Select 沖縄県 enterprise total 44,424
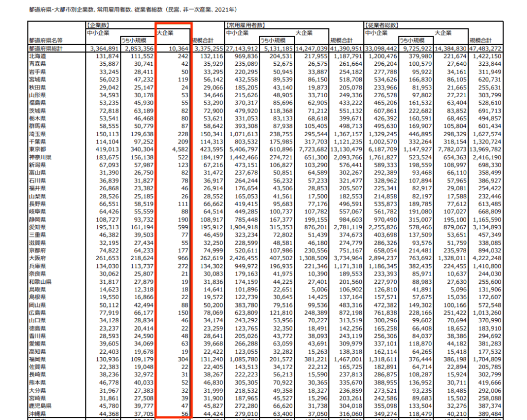The image size is (527, 420). click(x=213, y=414)
